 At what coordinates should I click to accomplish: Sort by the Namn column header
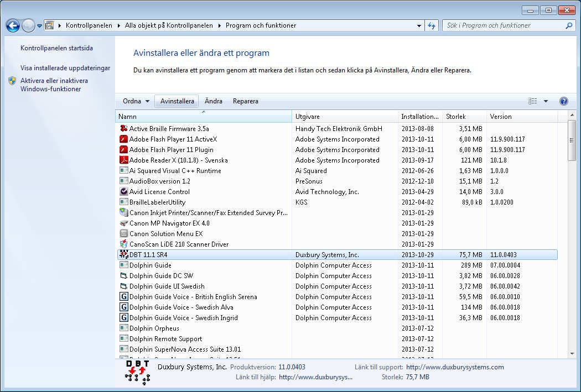(204, 117)
